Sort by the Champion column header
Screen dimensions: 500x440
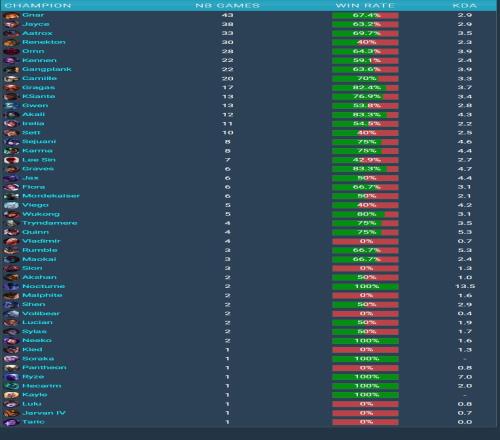pyautogui.click(x=38, y=6)
